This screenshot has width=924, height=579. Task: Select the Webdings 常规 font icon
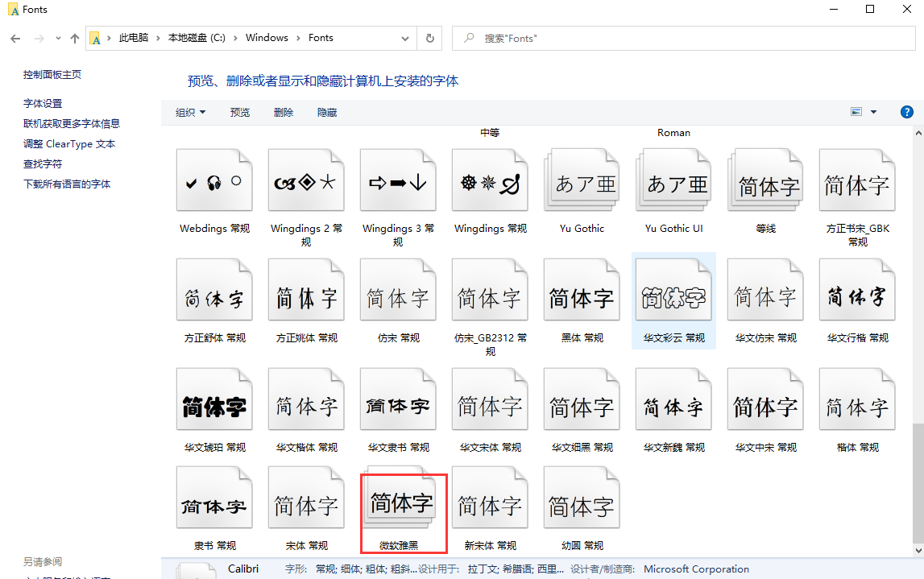click(x=214, y=180)
